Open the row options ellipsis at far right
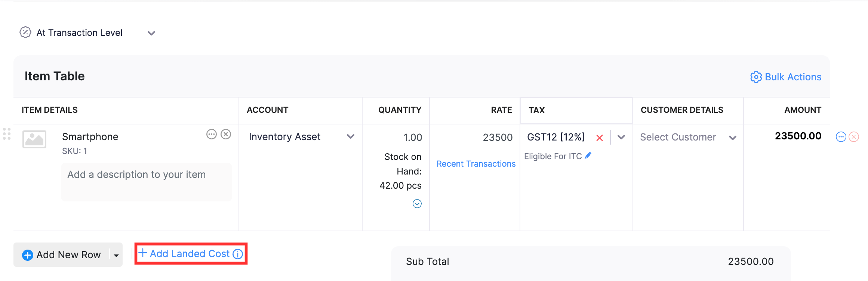Image resolution: width=868 pixels, height=281 pixels. pos(841,137)
